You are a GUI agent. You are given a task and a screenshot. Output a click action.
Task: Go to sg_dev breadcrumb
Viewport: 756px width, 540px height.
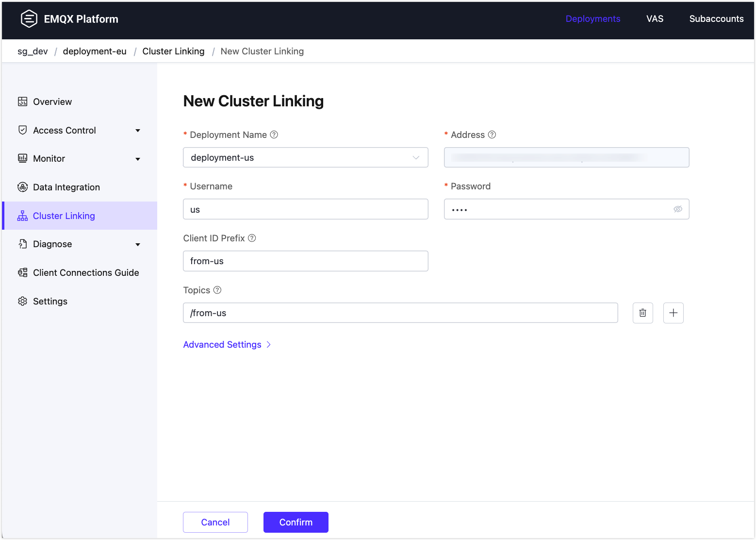(x=33, y=51)
